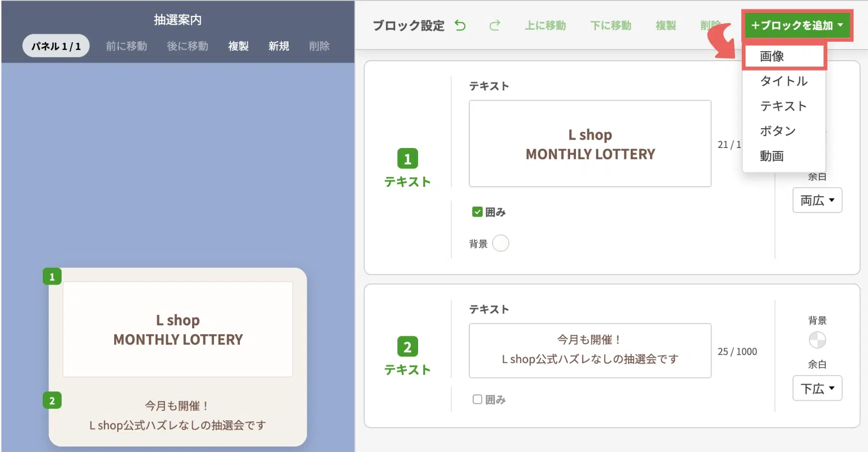Click 上に移動 in block settings toolbar
Viewport: 868px width, 452px height.
tap(545, 25)
